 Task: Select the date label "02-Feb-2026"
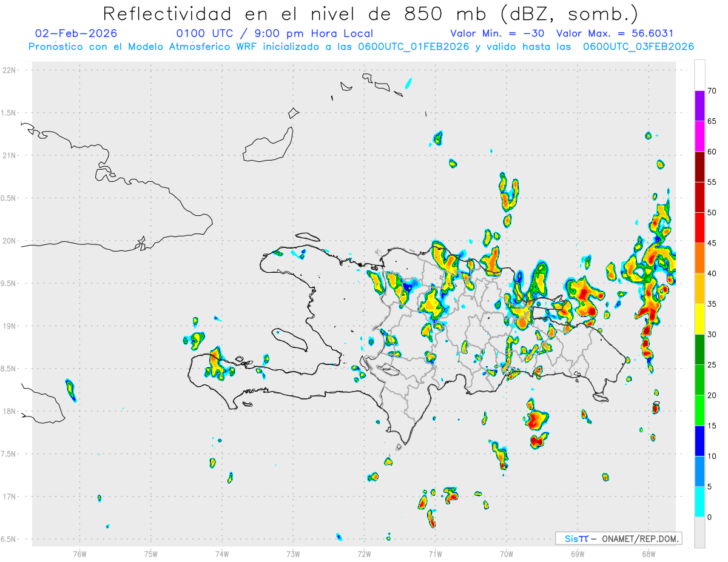(x=76, y=33)
